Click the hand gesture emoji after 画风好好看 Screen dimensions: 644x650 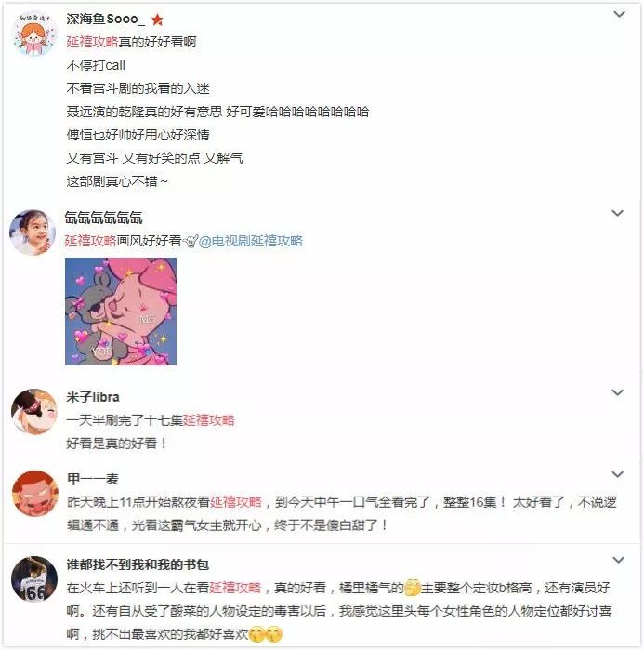[191, 241]
